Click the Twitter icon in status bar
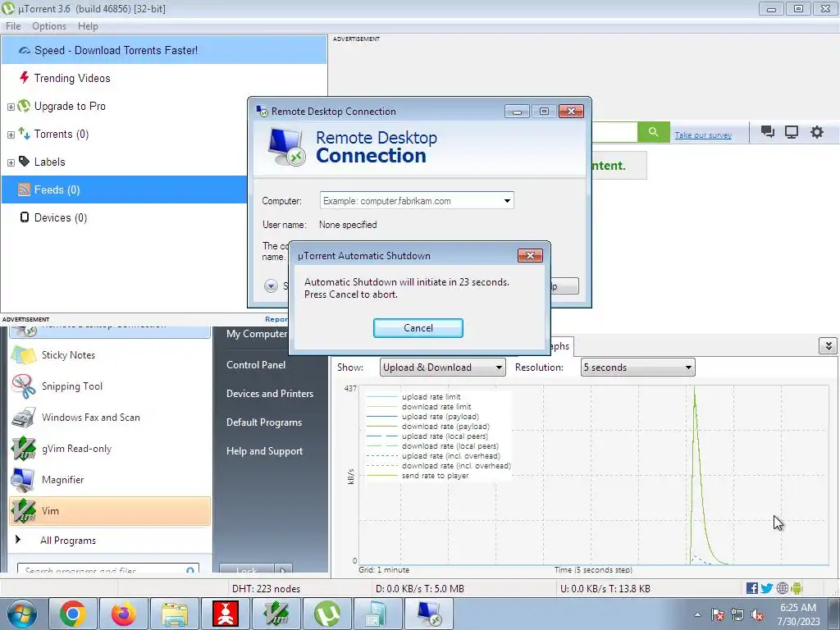The width and height of the screenshot is (840, 630). pyautogui.click(x=767, y=588)
